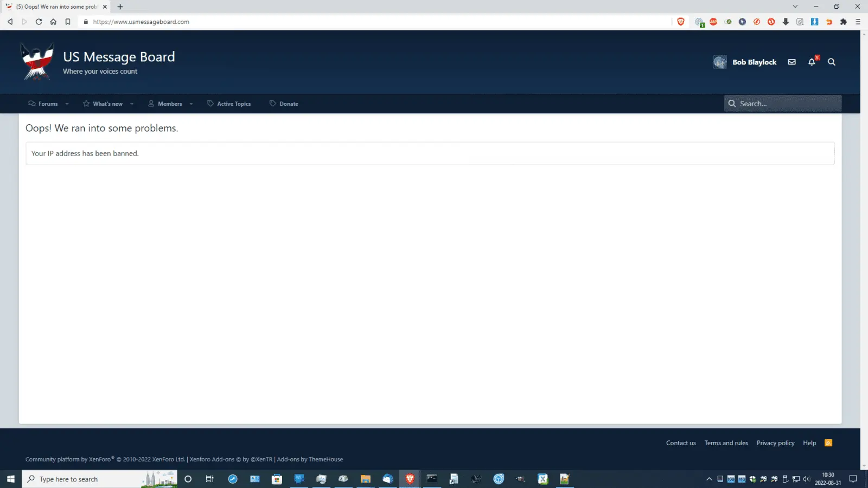868x488 pixels.
Task: Open Cortana circle button on taskbar
Action: coord(188,479)
